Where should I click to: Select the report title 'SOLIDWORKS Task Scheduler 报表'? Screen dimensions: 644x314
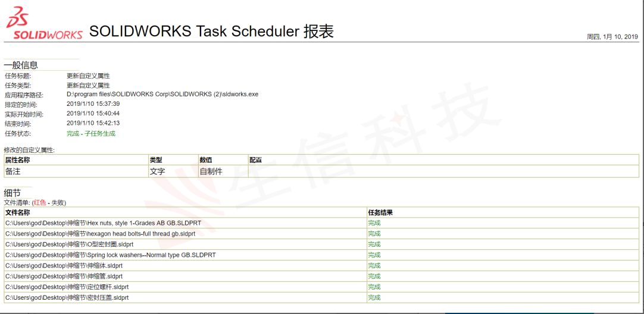coord(211,31)
